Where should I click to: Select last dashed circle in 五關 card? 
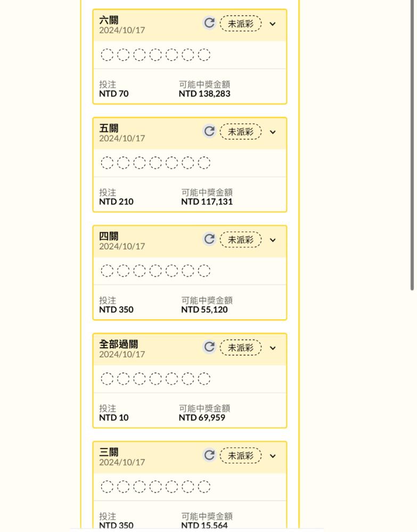(x=204, y=162)
